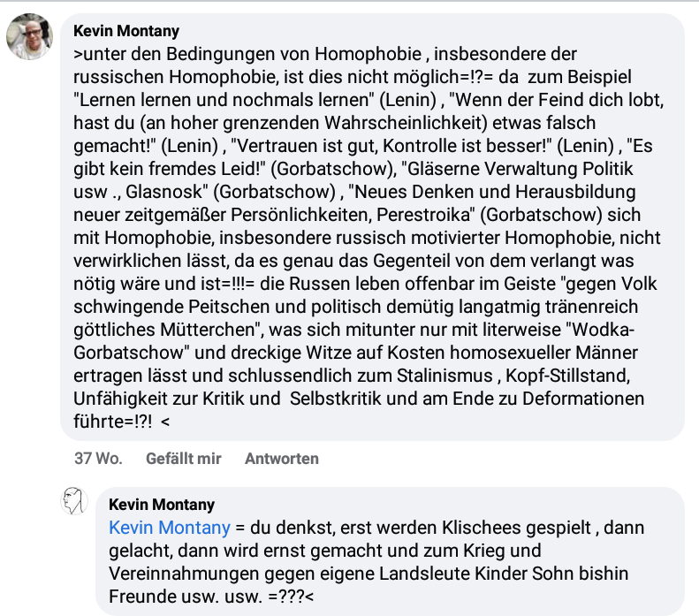Follow the blue Kevin Montany mention link
699x616 pixels.
(170, 528)
